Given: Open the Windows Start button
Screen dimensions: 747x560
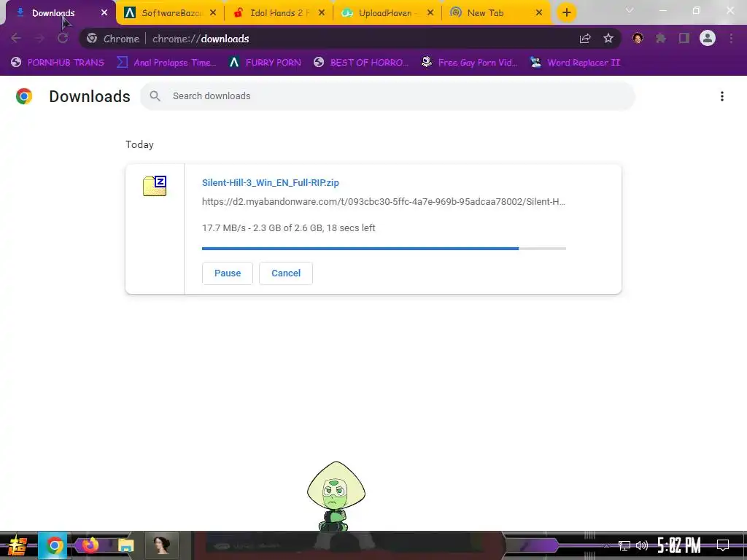Looking at the screenshot, I should [17, 545].
